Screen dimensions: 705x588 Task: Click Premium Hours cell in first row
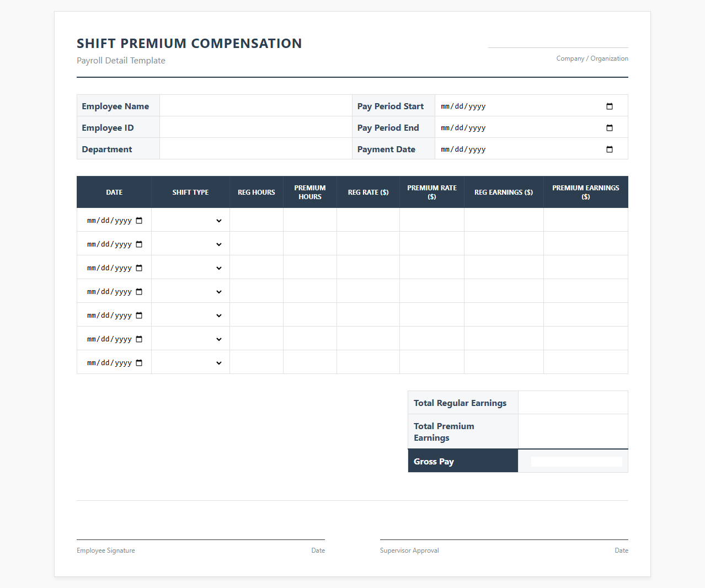(x=310, y=220)
